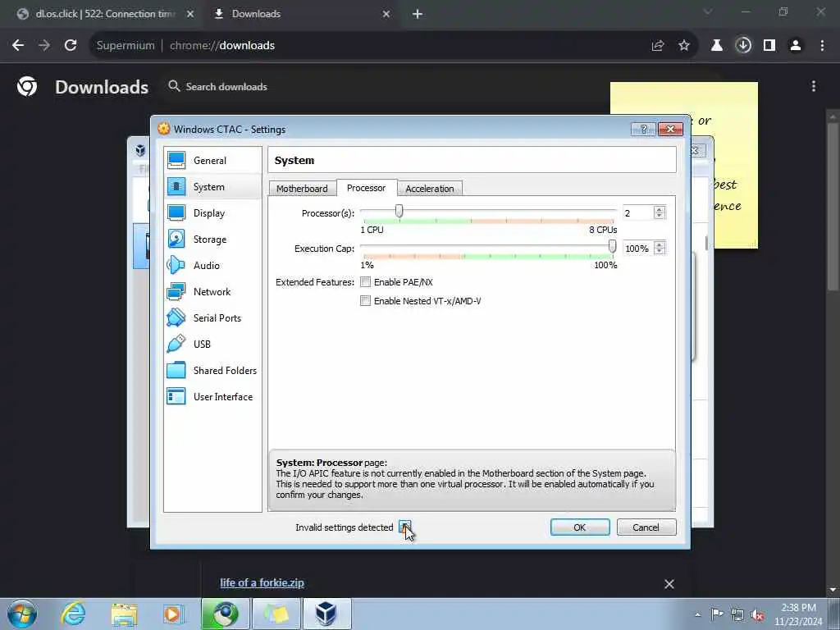Open Display settings category icon
Image resolution: width=840 pixels, height=630 pixels.
tap(176, 212)
